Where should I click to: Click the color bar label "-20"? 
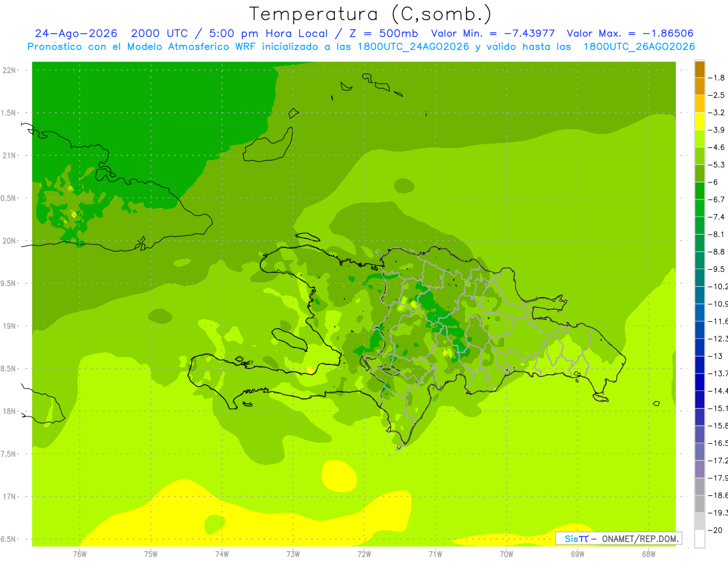tap(715, 530)
